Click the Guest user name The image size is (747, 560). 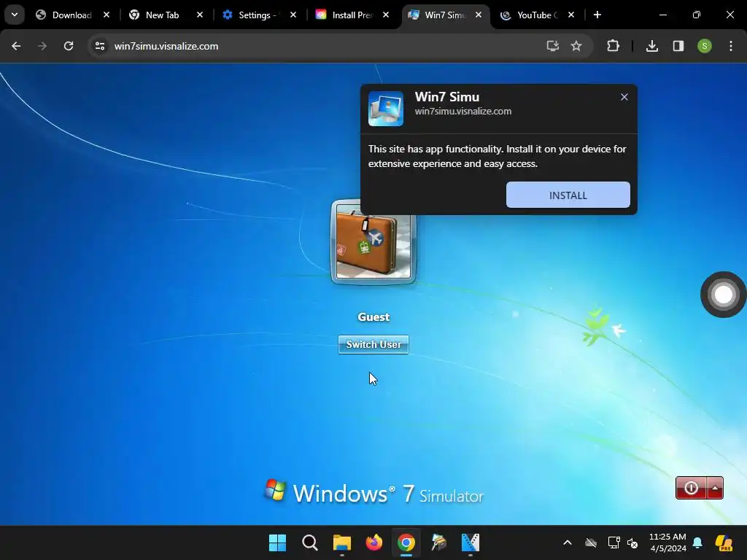click(373, 317)
